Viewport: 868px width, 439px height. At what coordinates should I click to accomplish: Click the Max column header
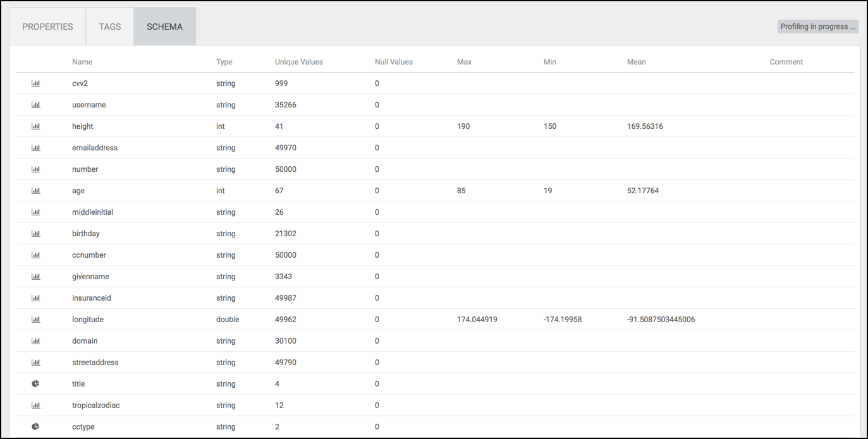tap(464, 62)
